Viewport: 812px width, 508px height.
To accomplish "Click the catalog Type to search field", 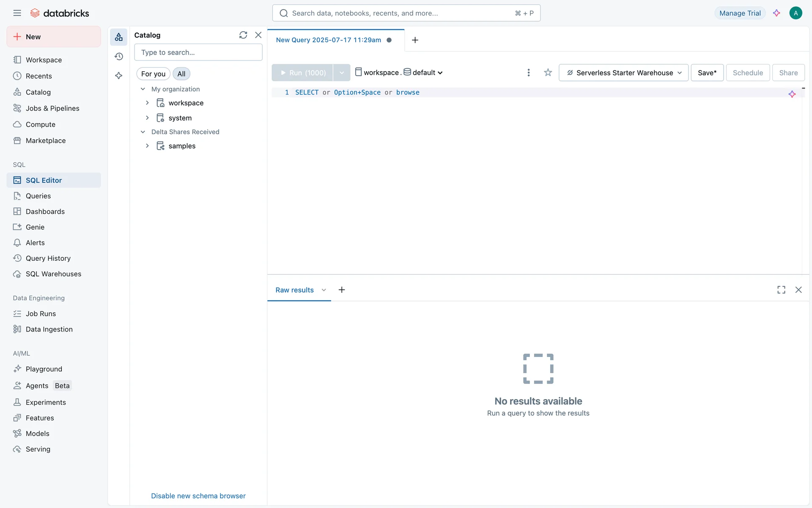I will pyautogui.click(x=198, y=52).
